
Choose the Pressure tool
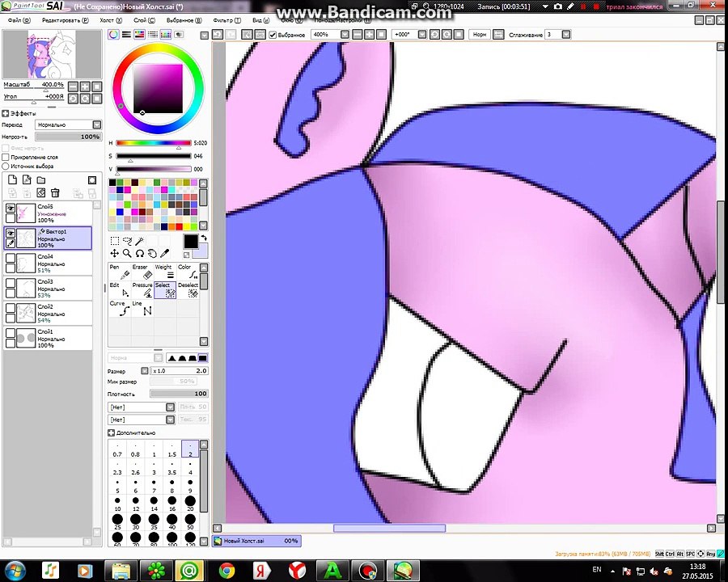tap(142, 289)
